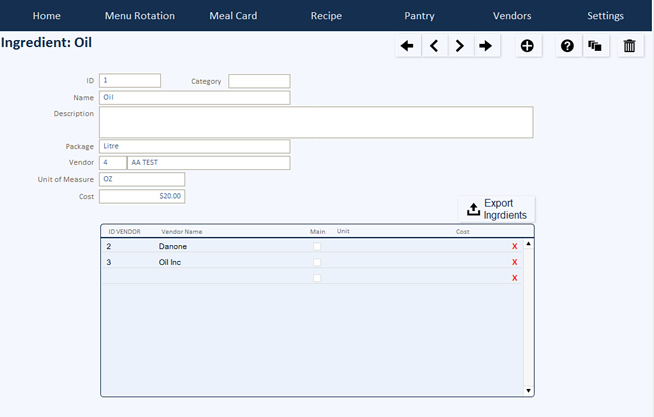Open the Home menu
The width and height of the screenshot is (654, 417).
pyautogui.click(x=47, y=16)
